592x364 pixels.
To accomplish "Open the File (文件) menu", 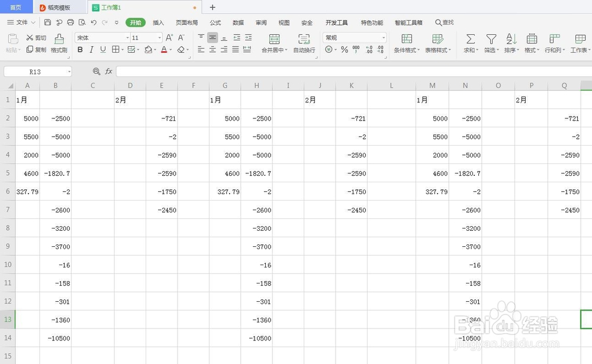I will 21,22.
